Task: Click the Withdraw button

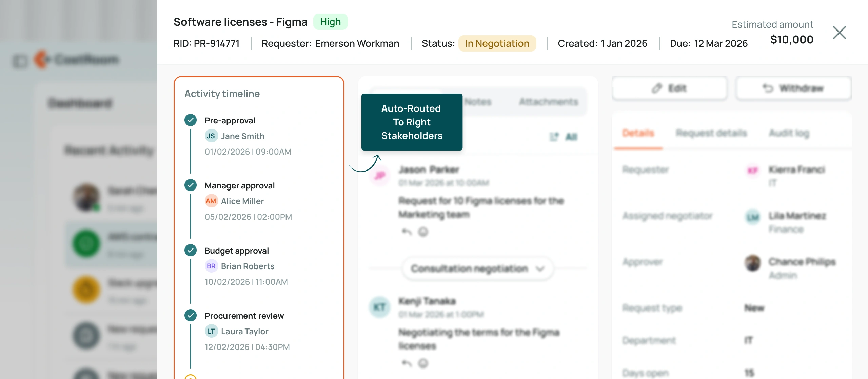Action: point(793,88)
